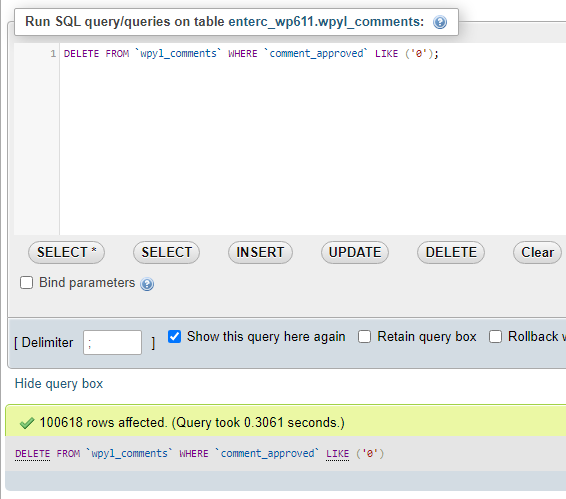Image resolution: width=566 pixels, height=499 pixels.
Task: Click the Bind parameters label text
Action: pyautogui.click(x=87, y=283)
